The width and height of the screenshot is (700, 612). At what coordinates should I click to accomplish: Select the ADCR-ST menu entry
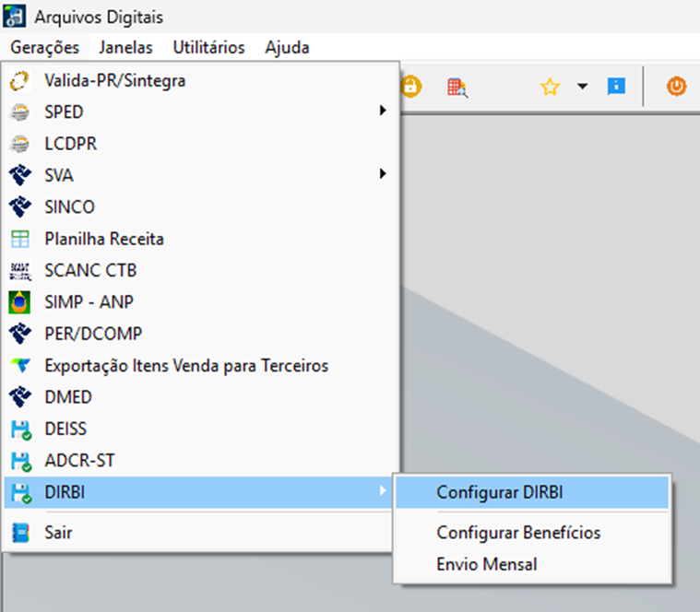click(200, 460)
